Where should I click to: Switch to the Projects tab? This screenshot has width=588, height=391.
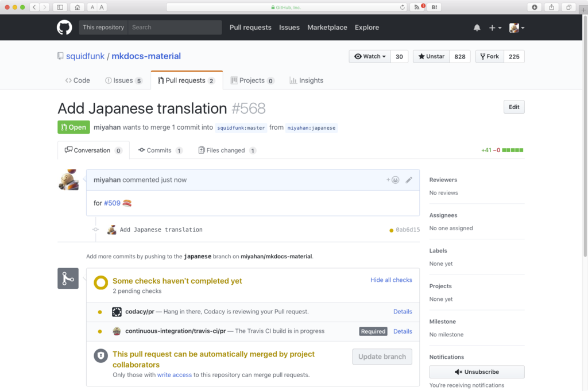point(253,80)
